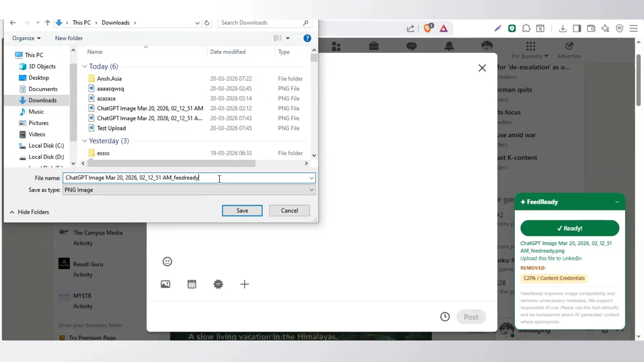Click Downloads in the address breadcrumb

click(116, 23)
